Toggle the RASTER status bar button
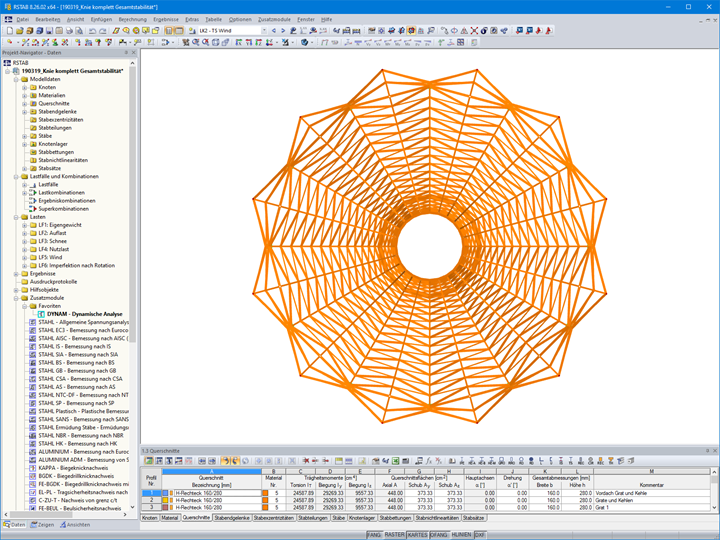720x540 pixels. 394,535
